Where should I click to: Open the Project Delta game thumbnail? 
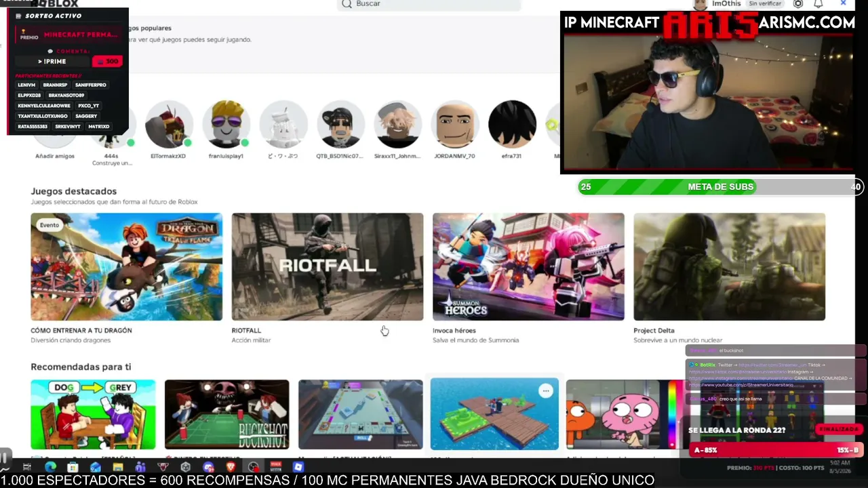(x=730, y=266)
